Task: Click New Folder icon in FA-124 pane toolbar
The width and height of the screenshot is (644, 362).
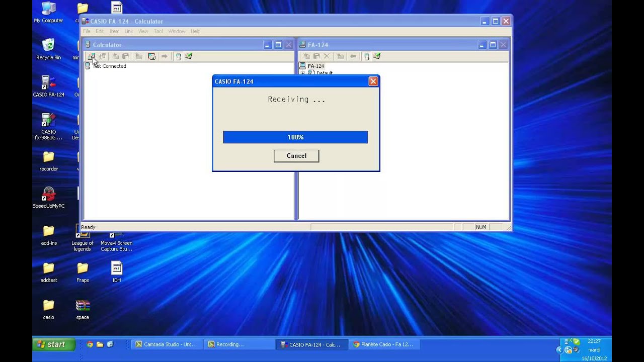Action: 340,56
